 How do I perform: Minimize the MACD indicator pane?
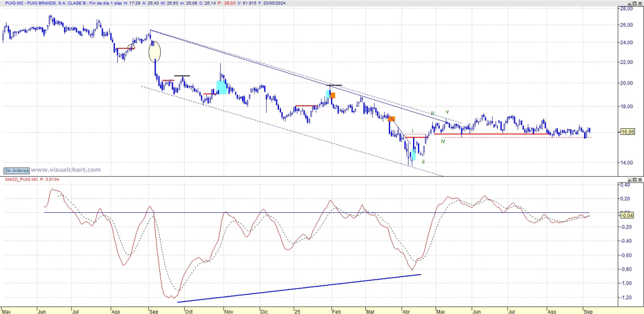point(629,179)
